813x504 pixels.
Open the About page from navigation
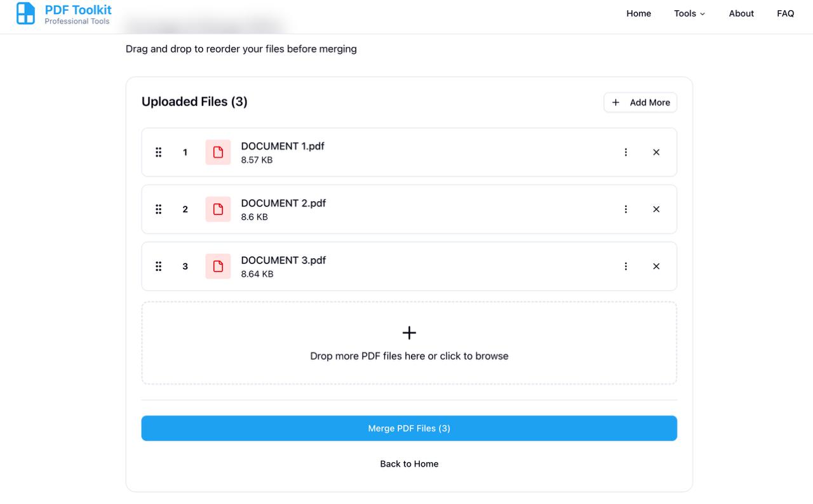click(x=741, y=13)
